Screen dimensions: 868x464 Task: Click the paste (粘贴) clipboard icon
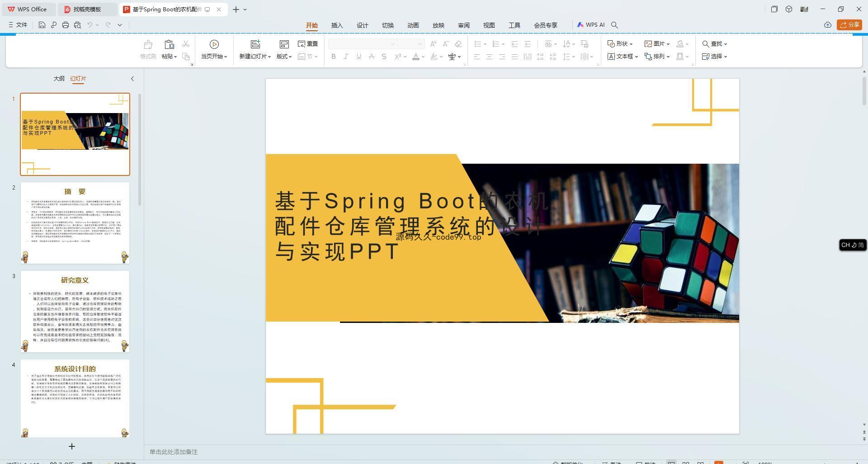pyautogui.click(x=169, y=44)
